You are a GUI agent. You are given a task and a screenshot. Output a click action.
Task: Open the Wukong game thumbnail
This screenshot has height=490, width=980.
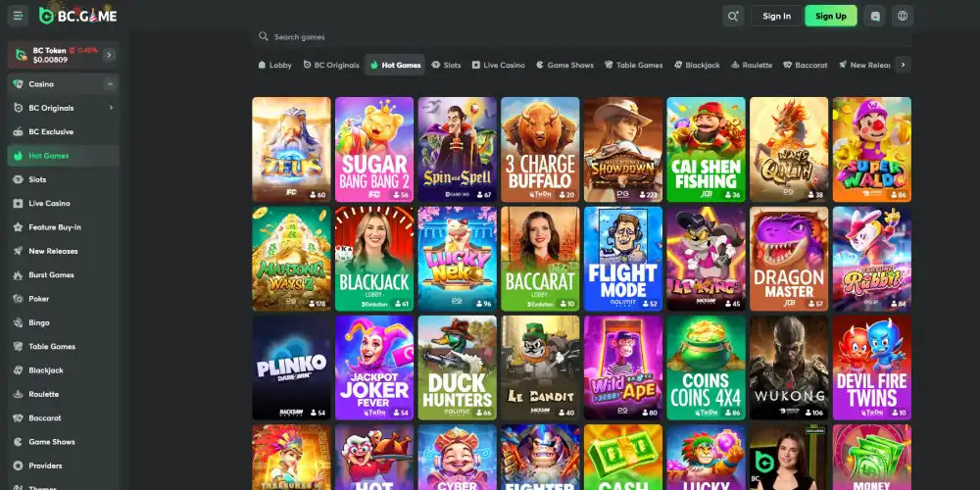tap(789, 367)
